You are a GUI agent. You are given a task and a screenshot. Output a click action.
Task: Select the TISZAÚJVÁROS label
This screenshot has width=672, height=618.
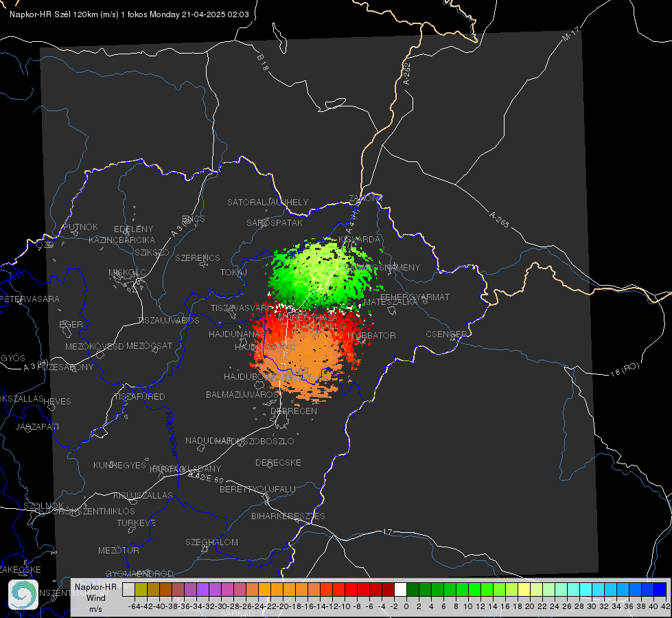click(x=168, y=321)
